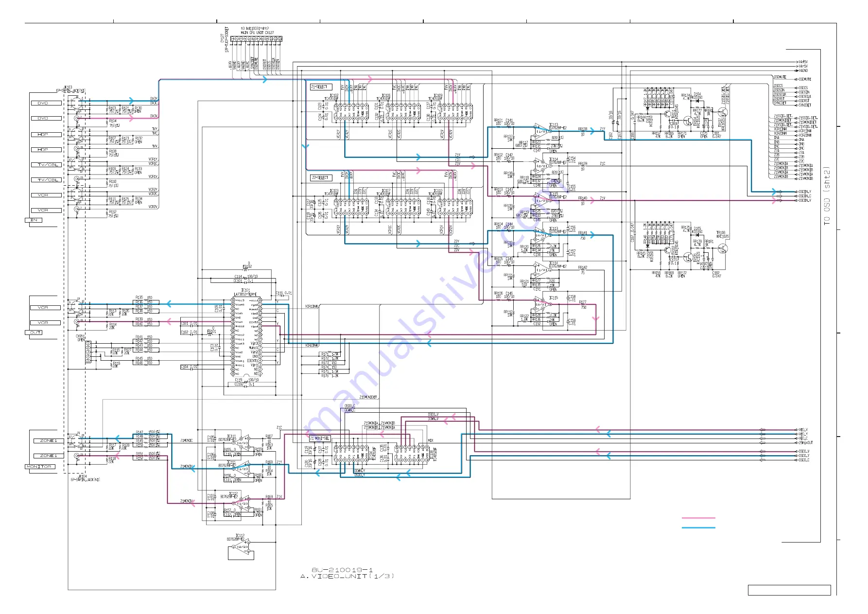The image size is (868, 614).
Task: Click the blue line legend sample
Action: pos(698,527)
